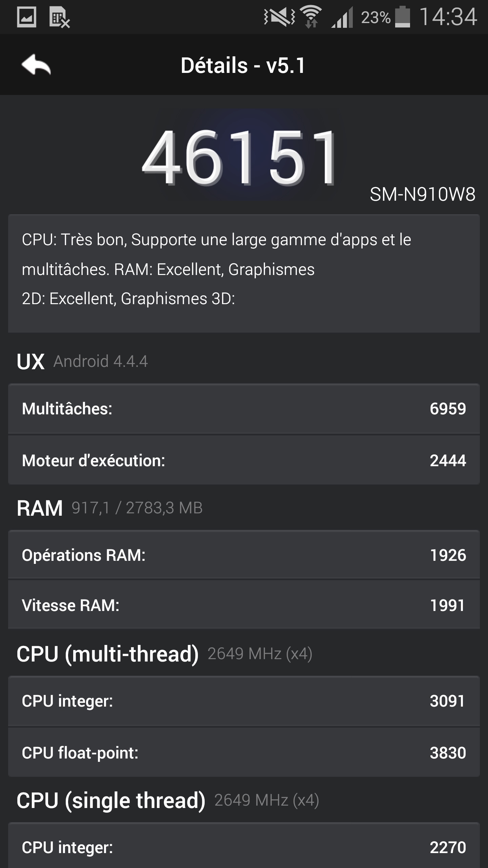Viewport: 488px width, 868px height.
Task: Select the single thread CPU integer row
Action: (244, 847)
